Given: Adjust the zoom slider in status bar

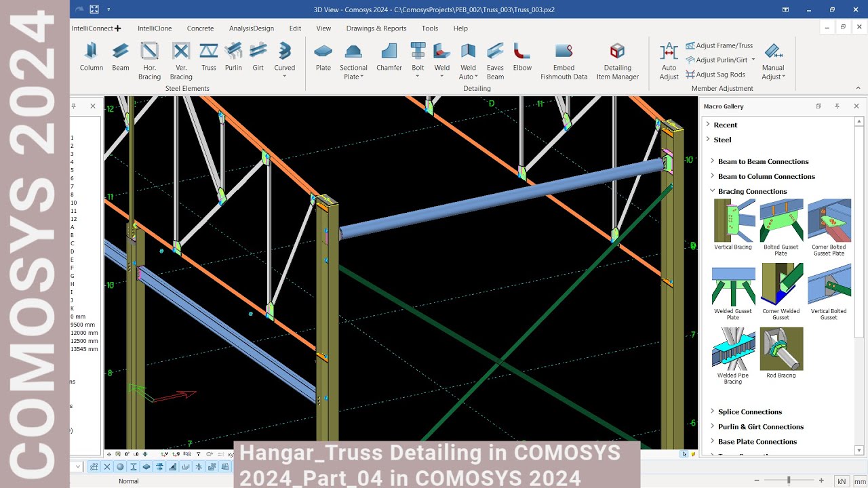Looking at the screenshot, I should click(789, 481).
